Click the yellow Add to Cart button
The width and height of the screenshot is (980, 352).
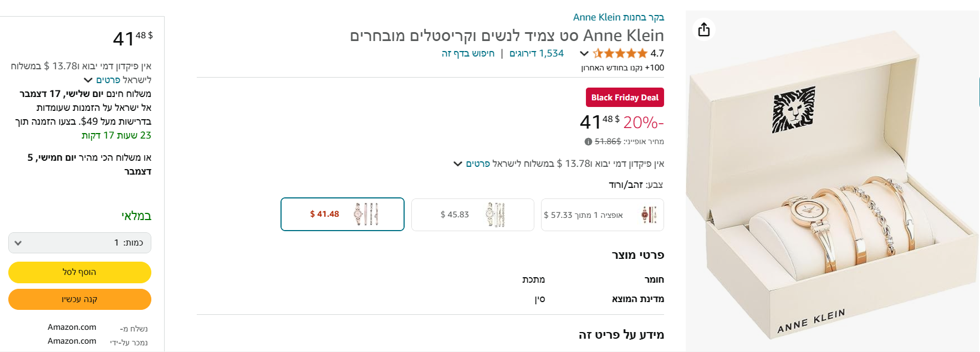[x=80, y=272]
